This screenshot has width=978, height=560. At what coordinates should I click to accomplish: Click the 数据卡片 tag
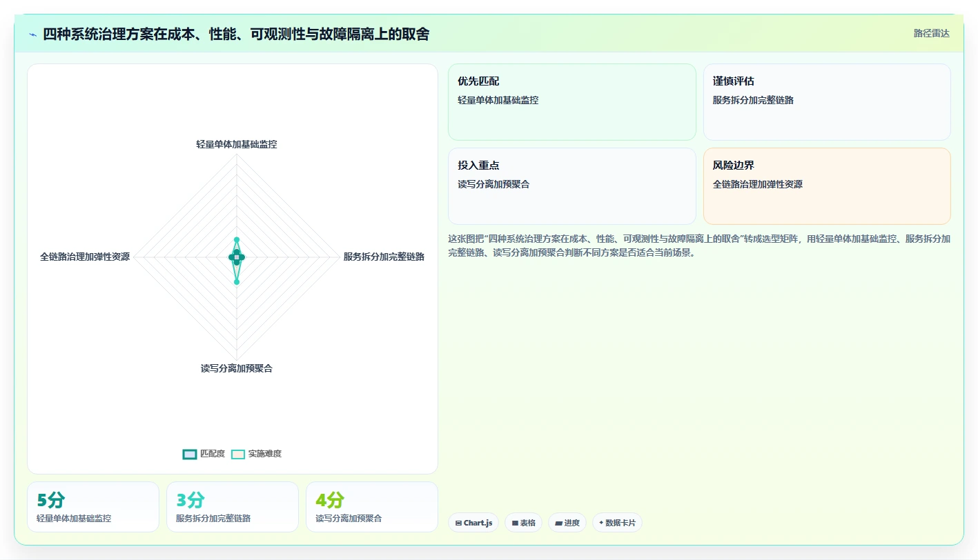click(x=617, y=523)
